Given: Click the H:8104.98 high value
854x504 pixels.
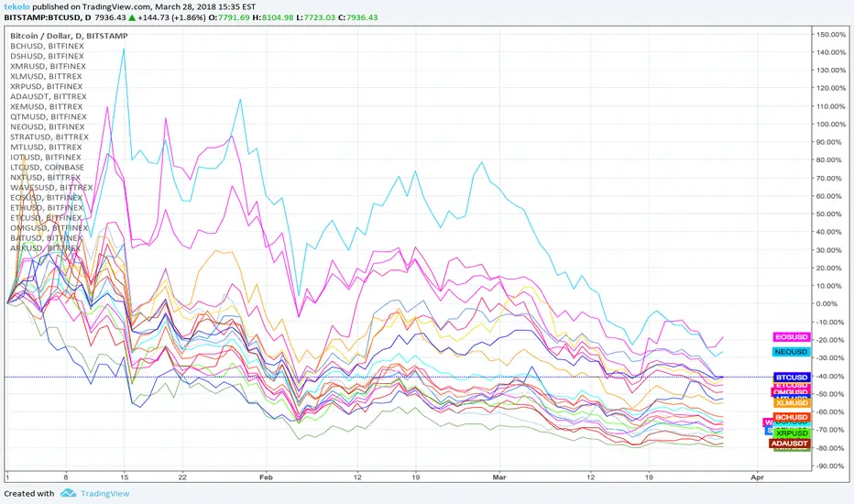Looking at the screenshot, I should 274,17.
